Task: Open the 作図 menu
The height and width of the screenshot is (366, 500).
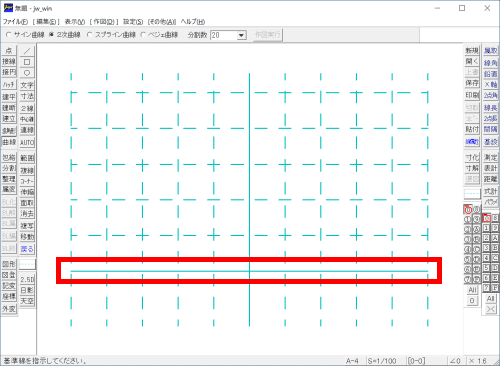Action: click(104, 22)
